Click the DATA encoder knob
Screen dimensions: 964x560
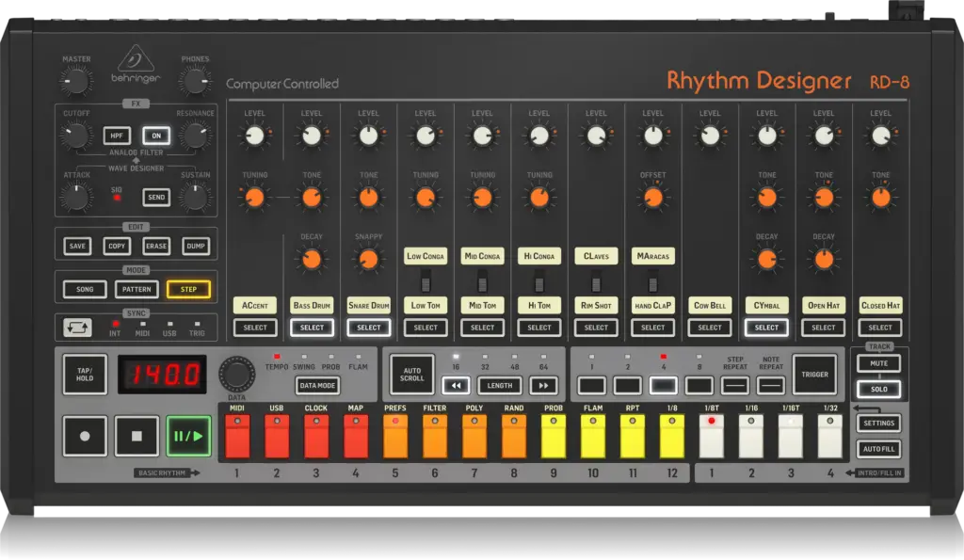[x=237, y=373]
